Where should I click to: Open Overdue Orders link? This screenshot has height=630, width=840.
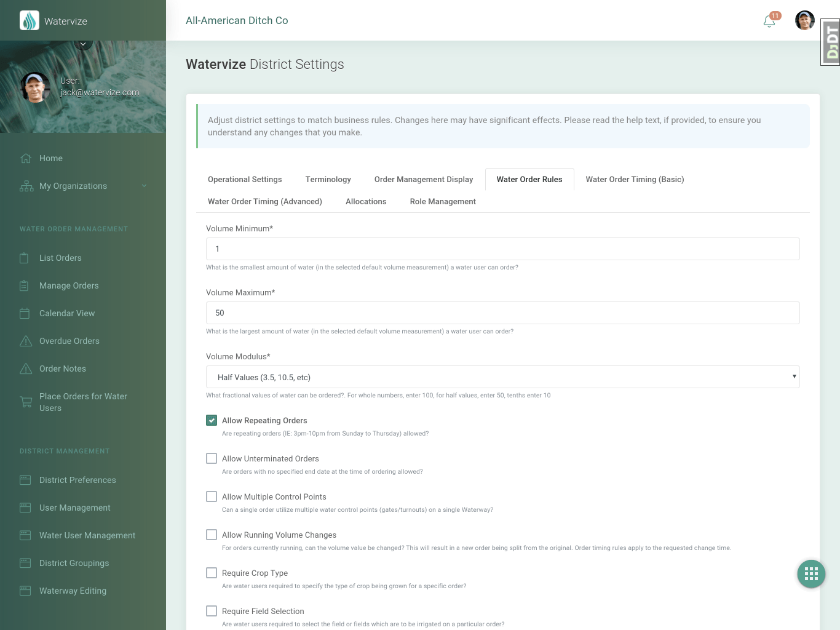[69, 341]
